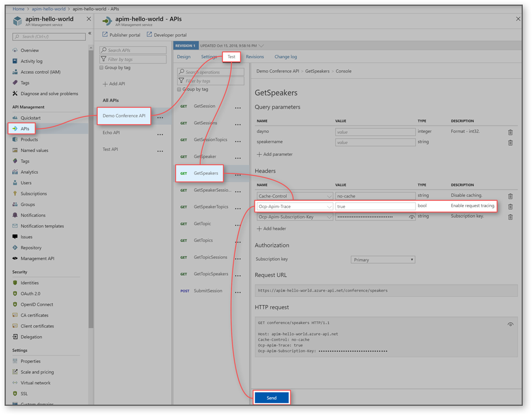Expand the revision updated date dropdown
The image size is (532, 415).
(261, 46)
